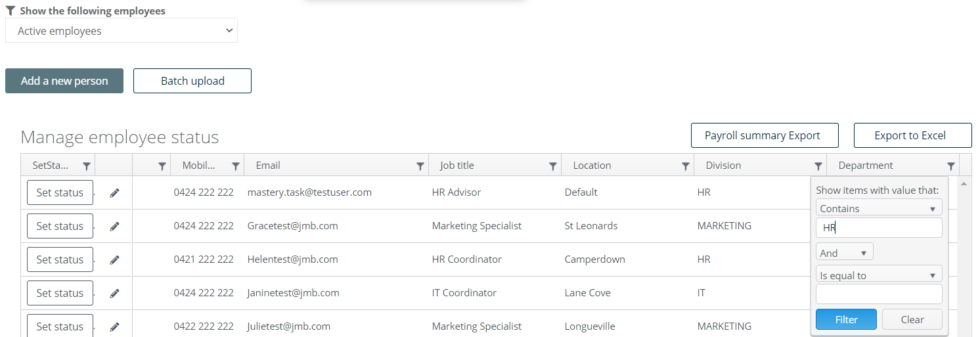
Task: Open filter for the SetStatus column
Action: [x=87, y=166]
